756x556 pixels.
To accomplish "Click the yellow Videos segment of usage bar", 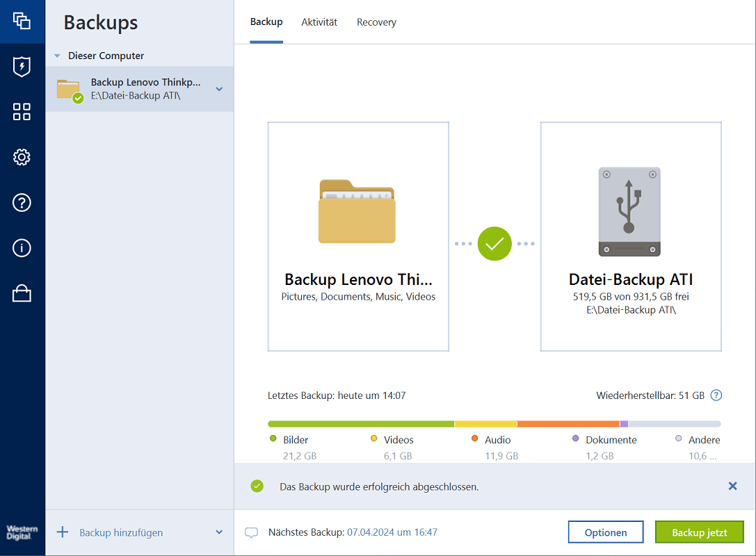I will [x=485, y=424].
